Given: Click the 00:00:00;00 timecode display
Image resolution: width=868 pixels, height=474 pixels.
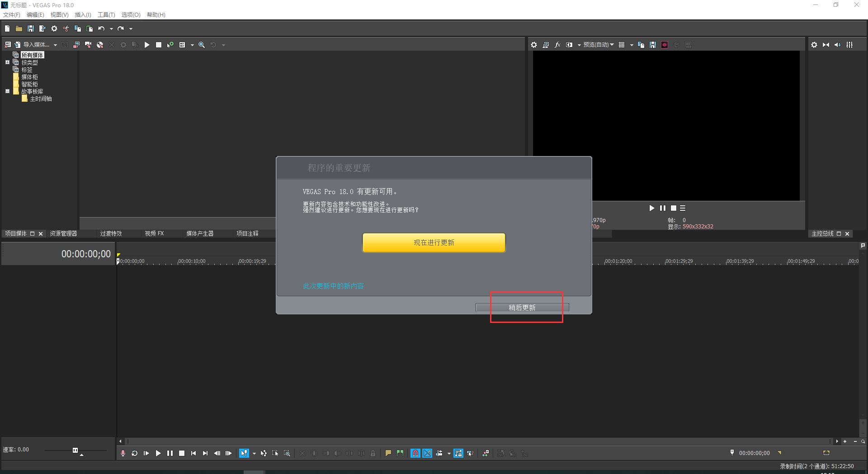Looking at the screenshot, I should (x=86, y=254).
